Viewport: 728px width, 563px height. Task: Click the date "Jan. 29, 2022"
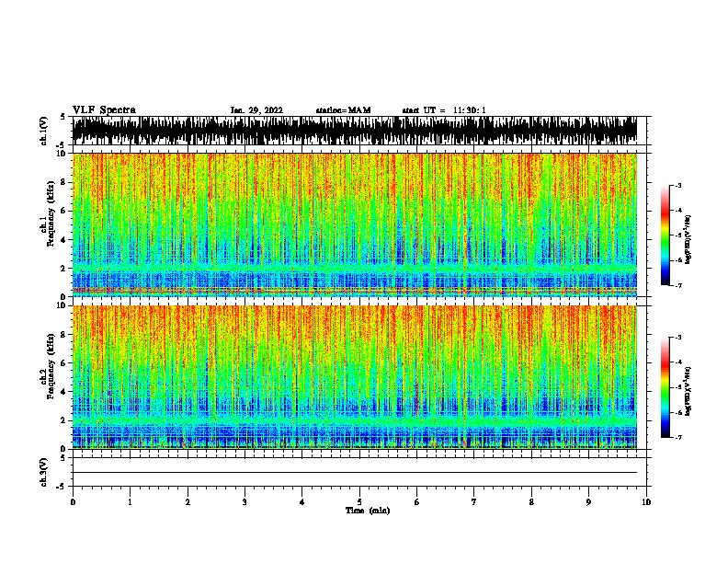tap(256, 110)
